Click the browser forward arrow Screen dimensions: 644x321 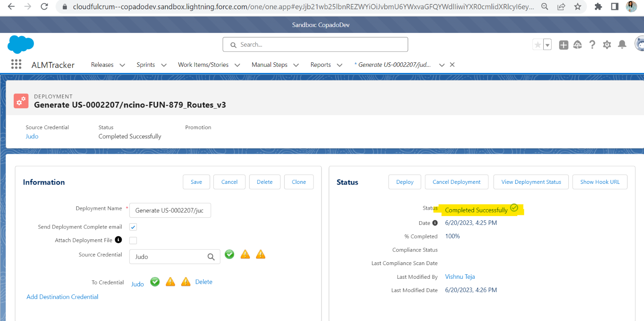pos(28,6)
